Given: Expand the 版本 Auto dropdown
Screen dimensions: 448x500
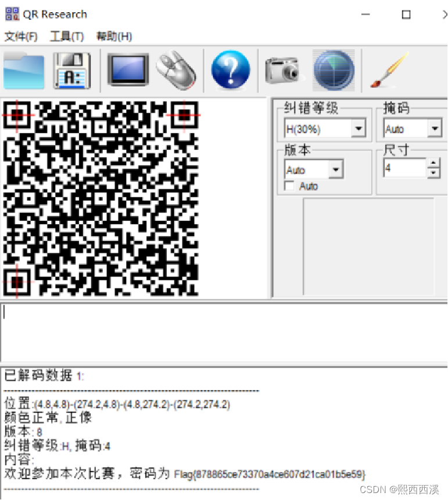Looking at the screenshot, I should (x=336, y=170).
